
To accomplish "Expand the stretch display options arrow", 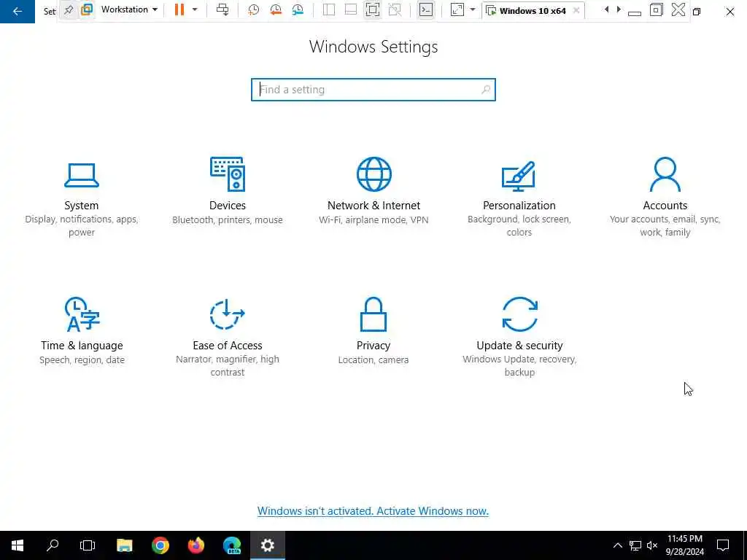I will [473, 9].
